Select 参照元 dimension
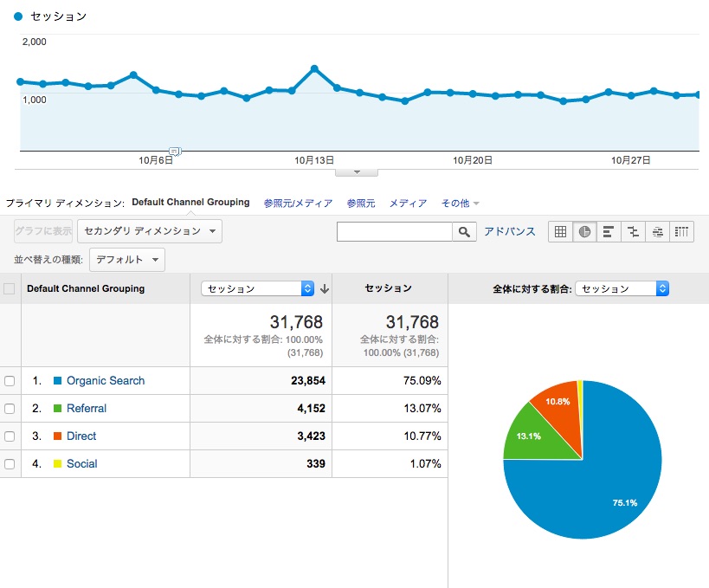The width and height of the screenshot is (709, 588). click(361, 204)
